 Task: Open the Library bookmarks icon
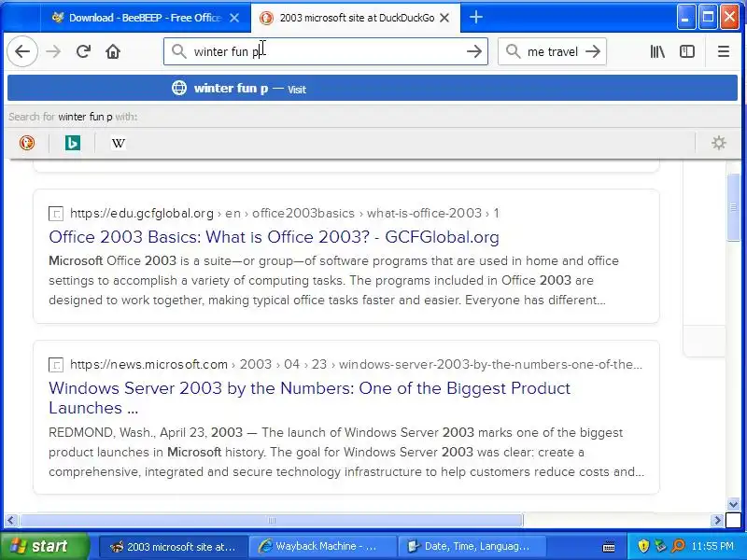pyautogui.click(x=657, y=51)
